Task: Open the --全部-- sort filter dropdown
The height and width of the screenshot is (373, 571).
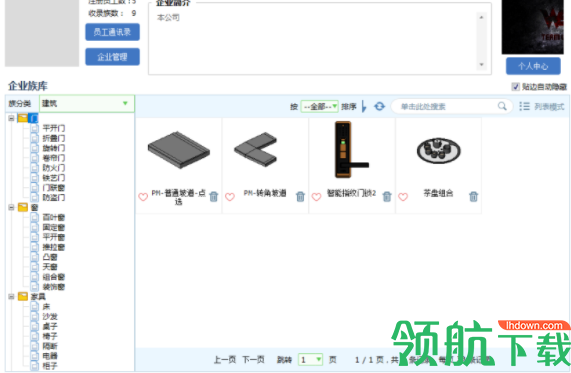Action: tap(319, 106)
